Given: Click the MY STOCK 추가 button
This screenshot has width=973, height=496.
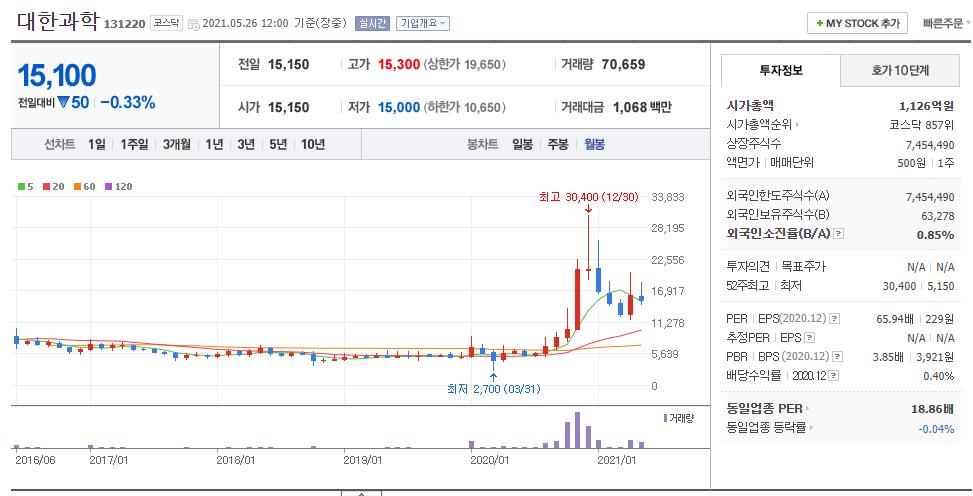Looking at the screenshot, I should [857, 23].
